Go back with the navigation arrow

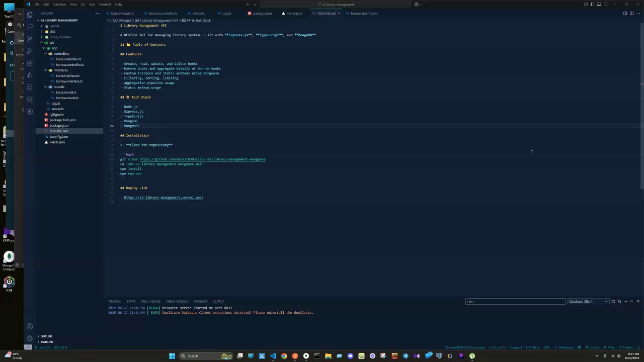pos(248,5)
